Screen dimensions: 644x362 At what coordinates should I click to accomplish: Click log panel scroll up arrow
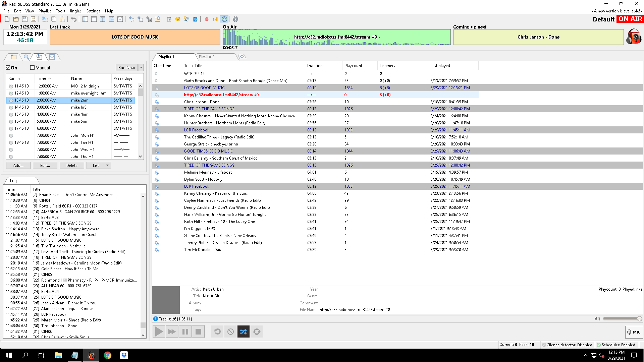143,197
